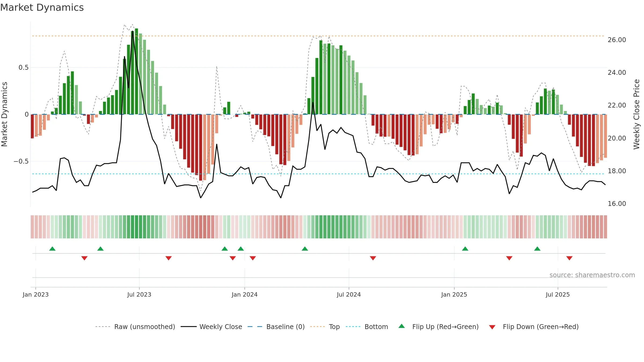The height and width of the screenshot is (362, 644).
Task: Select the flip-up marker just before Jan 2024
Action: click(x=241, y=249)
